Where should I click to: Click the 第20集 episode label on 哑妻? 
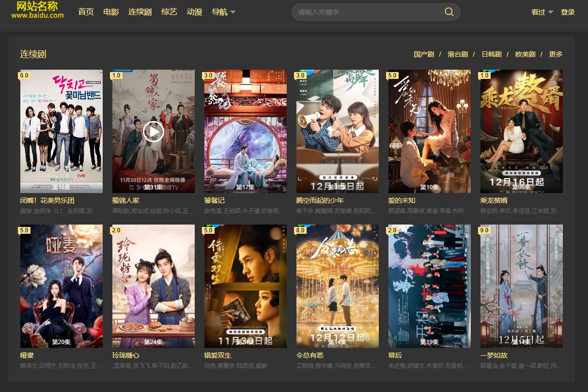point(62,342)
